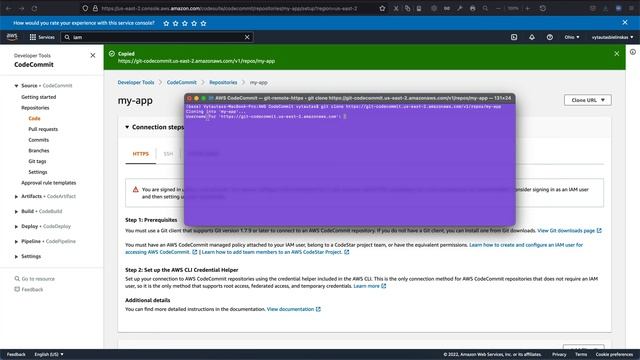
Task: Open the Ohio region dropdown
Action: pos(572,37)
